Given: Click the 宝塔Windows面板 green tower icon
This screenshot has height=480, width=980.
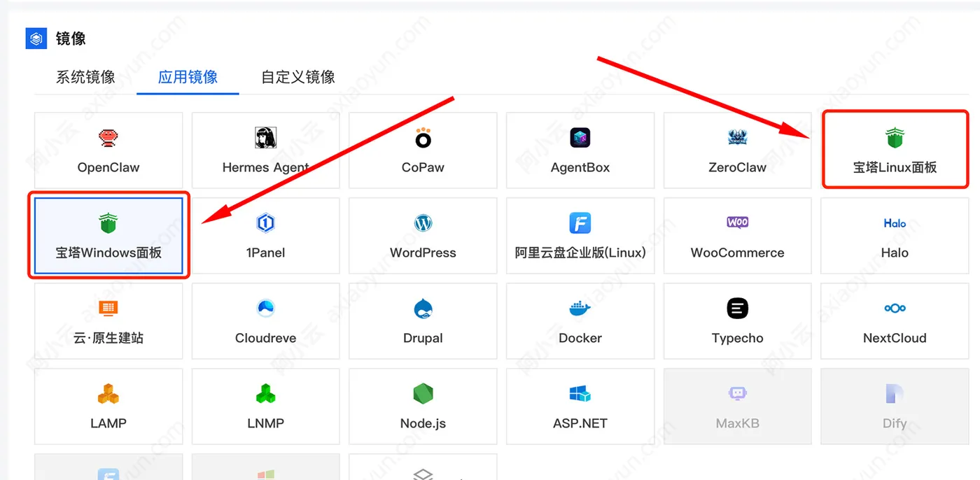Looking at the screenshot, I should [108, 223].
